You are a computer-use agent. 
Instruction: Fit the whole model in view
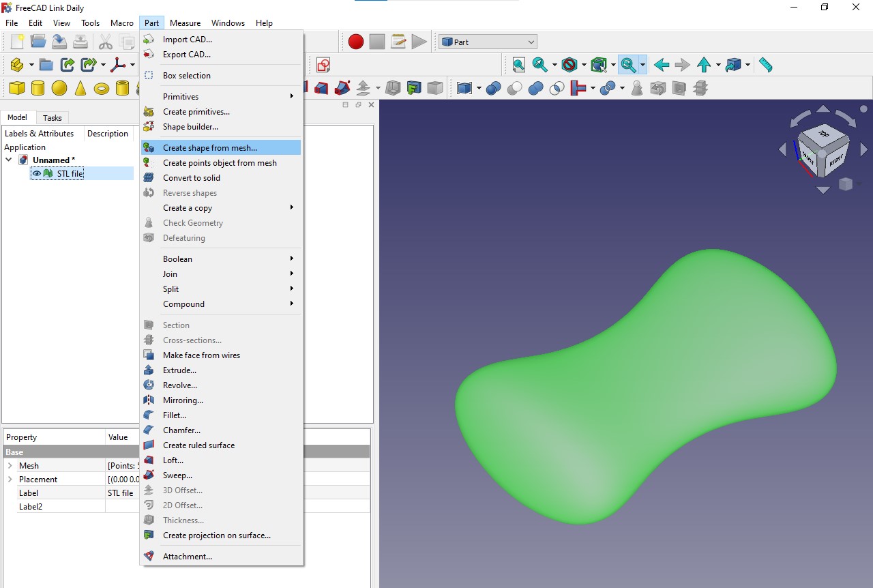(518, 64)
